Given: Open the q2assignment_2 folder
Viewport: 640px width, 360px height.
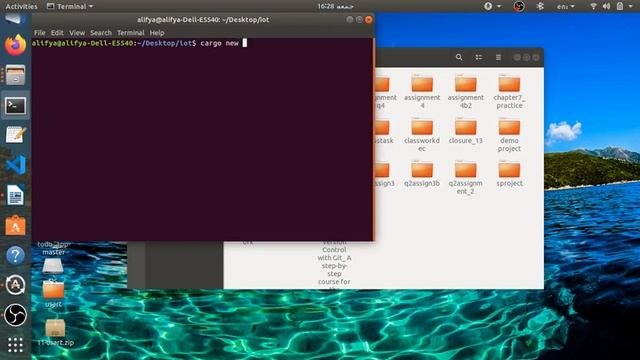Looking at the screenshot, I should (x=466, y=178).
